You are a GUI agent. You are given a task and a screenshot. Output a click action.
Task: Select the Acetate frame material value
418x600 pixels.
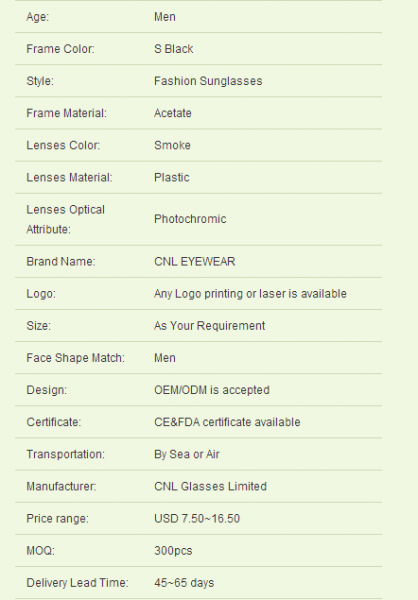(173, 113)
